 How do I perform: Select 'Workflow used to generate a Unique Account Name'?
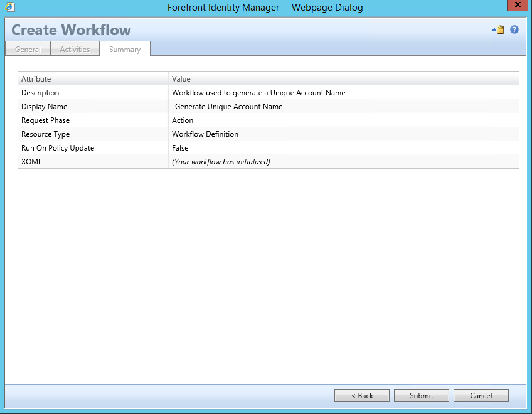(258, 93)
